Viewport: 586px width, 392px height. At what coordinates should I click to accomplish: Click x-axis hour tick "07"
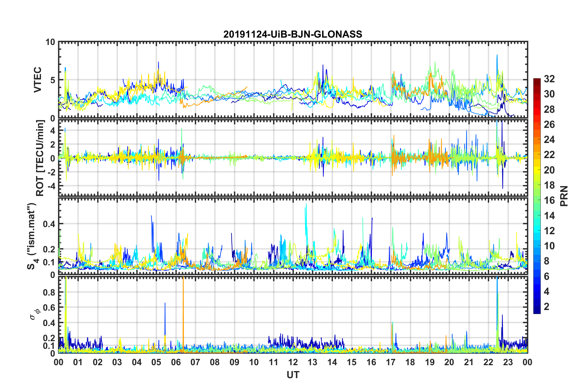tap(195, 362)
